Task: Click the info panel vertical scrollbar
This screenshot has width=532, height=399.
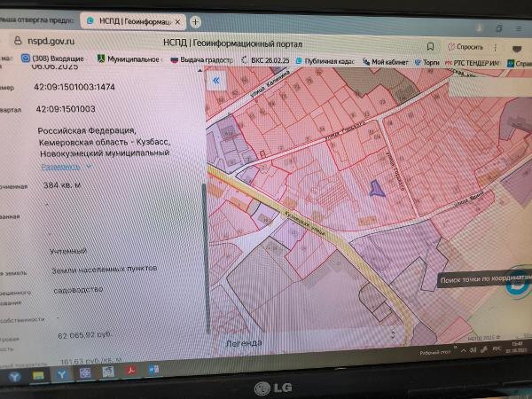Action: click(x=206, y=258)
